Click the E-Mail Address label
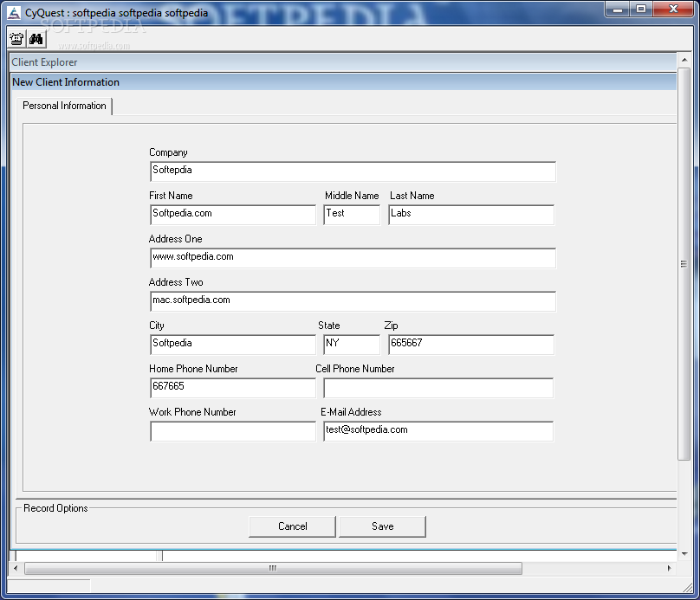 (x=351, y=412)
